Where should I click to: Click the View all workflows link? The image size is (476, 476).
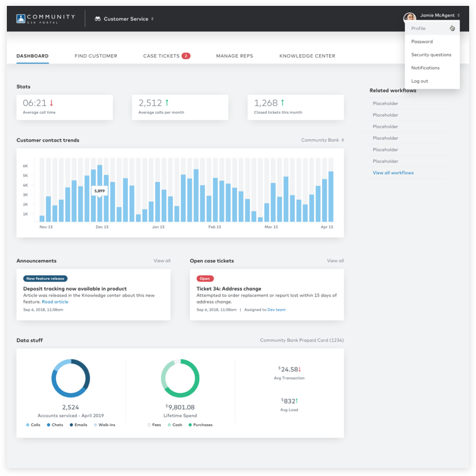click(393, 173)
